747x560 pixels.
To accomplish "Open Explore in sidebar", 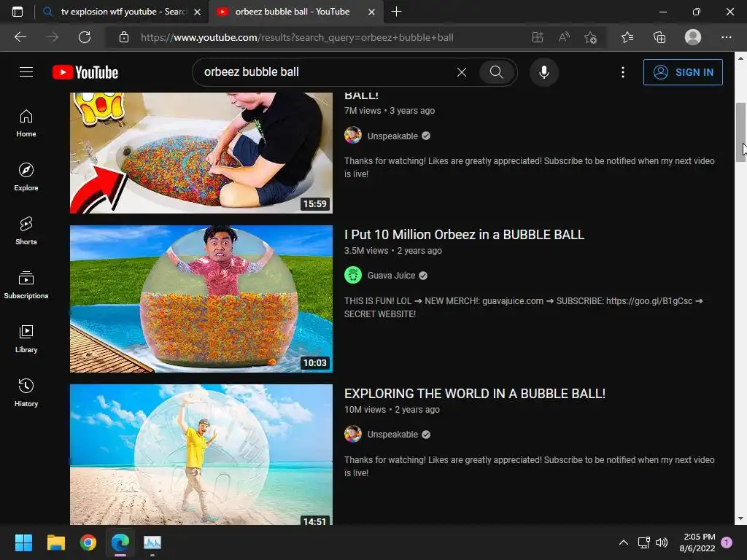I will (x=26, y=177).
